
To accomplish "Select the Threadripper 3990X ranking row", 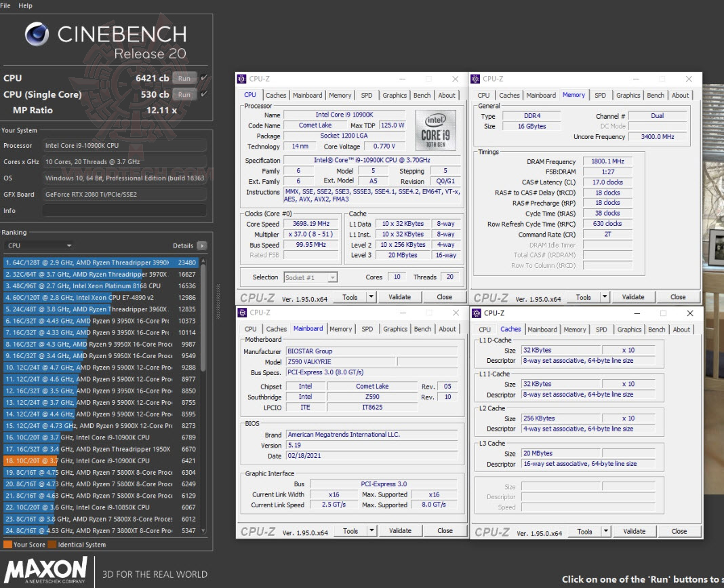I will [x=100, y=262].
